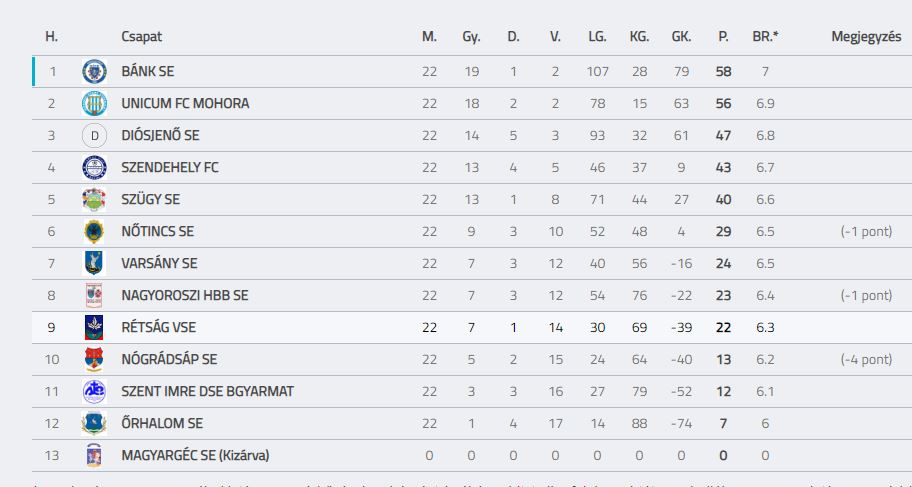The width and height of the screenshot is (912, 487).
Task: Click the Őrhalom SE team crest
Action: pyautogui.click(x=94, y=424)
